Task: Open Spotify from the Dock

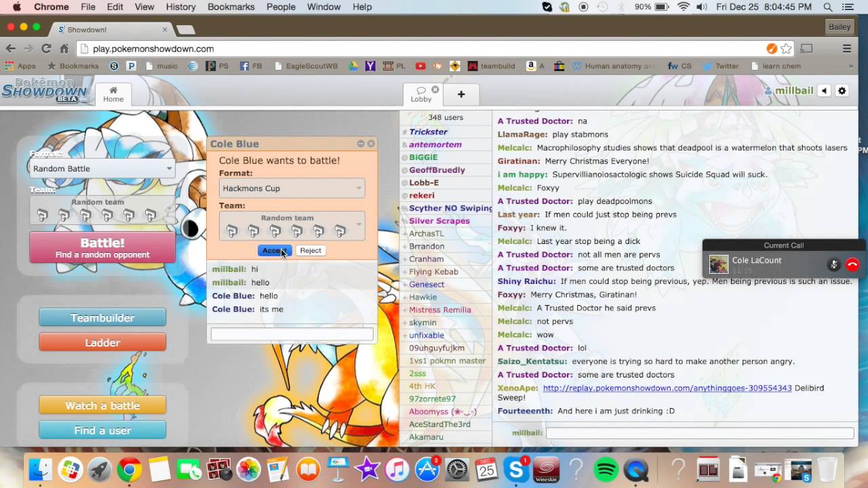Action: [x=605, y=470]
